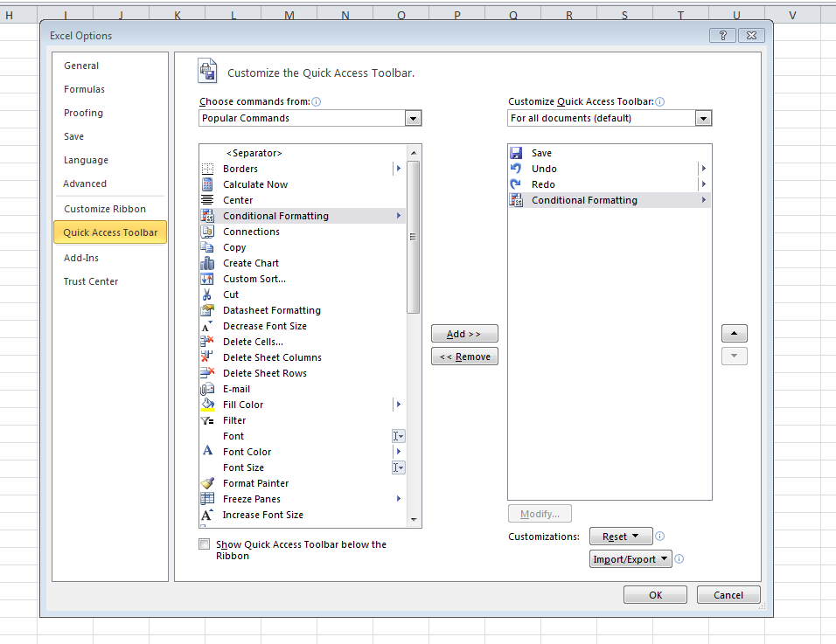Screen dimensions: 836x644
Task: Open the For all documents (default) dropdown
Action: pos(703,118)
